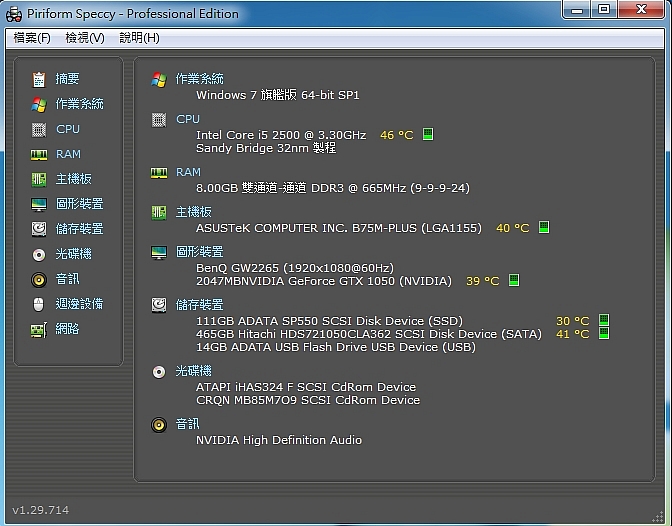This screenshot has width=672, height=526.
Task: Click memory icon beside RAM heading in summary
Action: [159, 173]
